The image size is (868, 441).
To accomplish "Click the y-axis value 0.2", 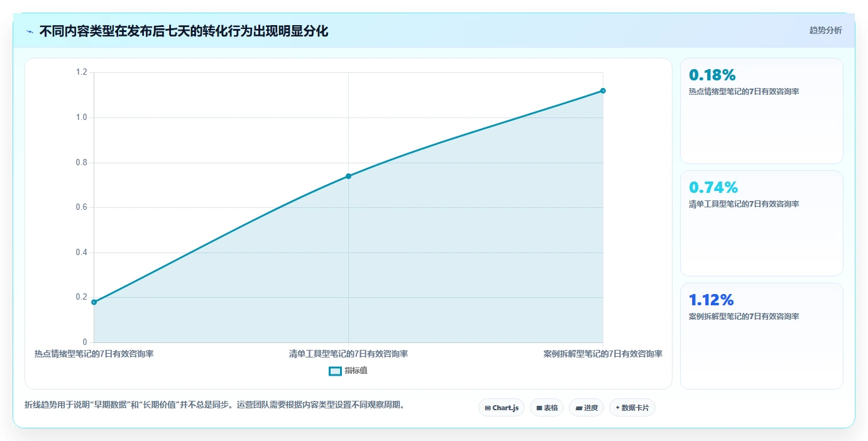I will pyautogui.click(x=81, y=297).
